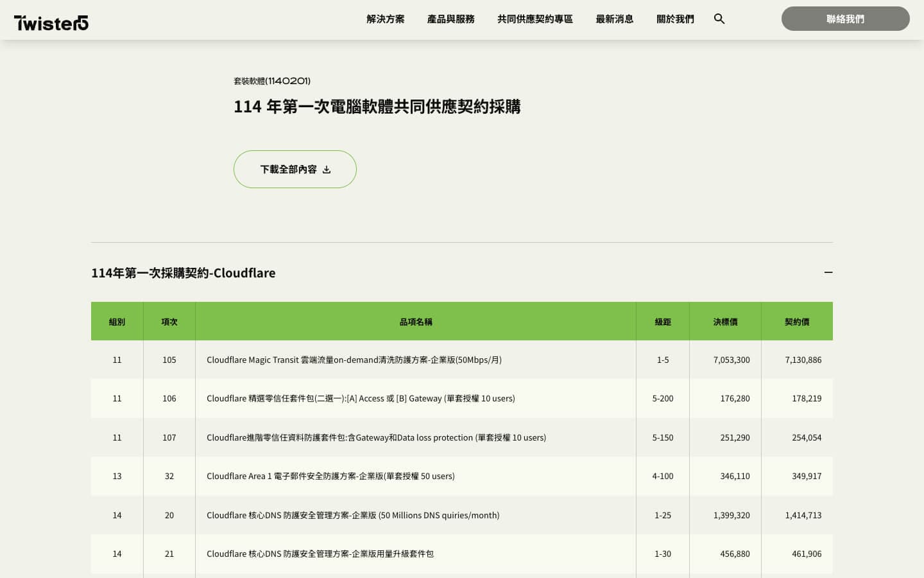This screenshot has height=578, width=924.
Task: Click the 契約價 column header
Action: (x=797, y=321)
